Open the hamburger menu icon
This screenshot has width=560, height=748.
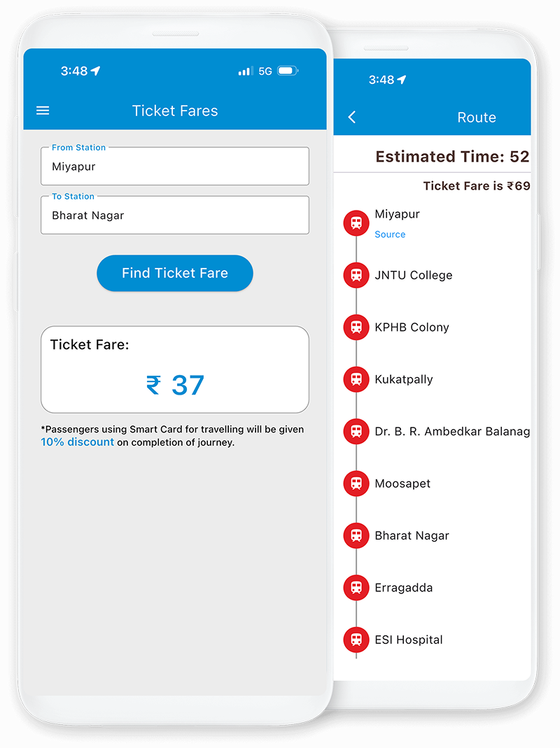43,111
